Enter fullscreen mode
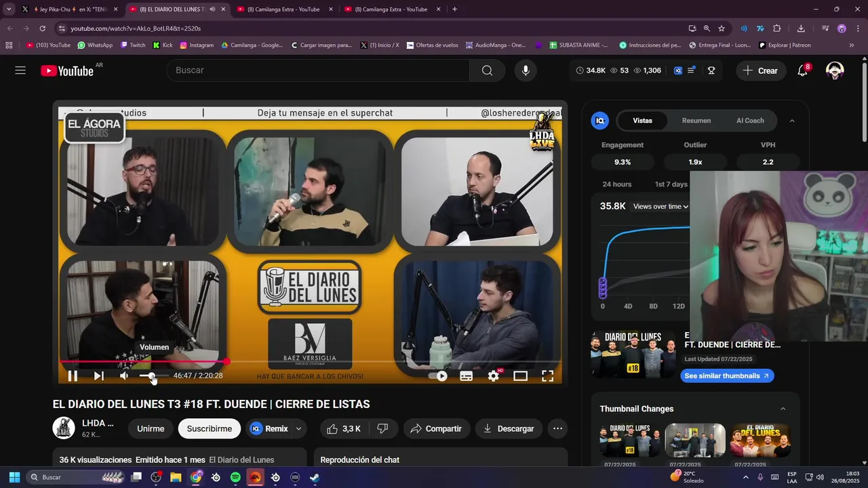 coord(547,375)
